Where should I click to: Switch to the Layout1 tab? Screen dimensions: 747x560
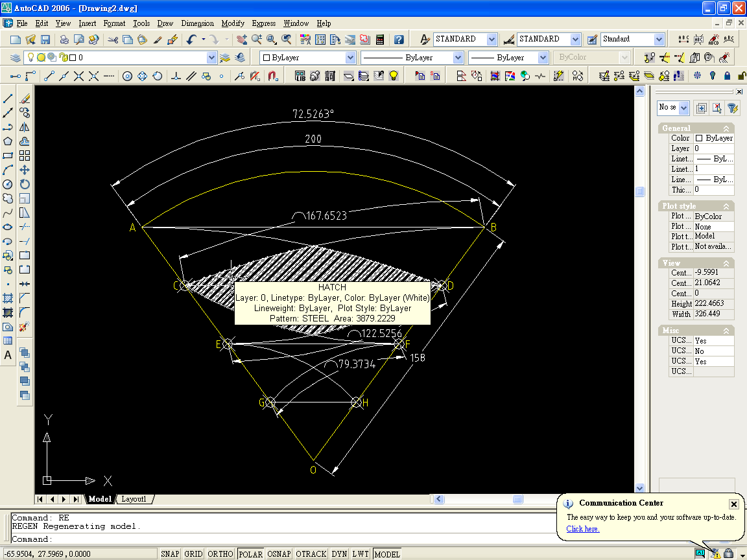tap(134, 499)
